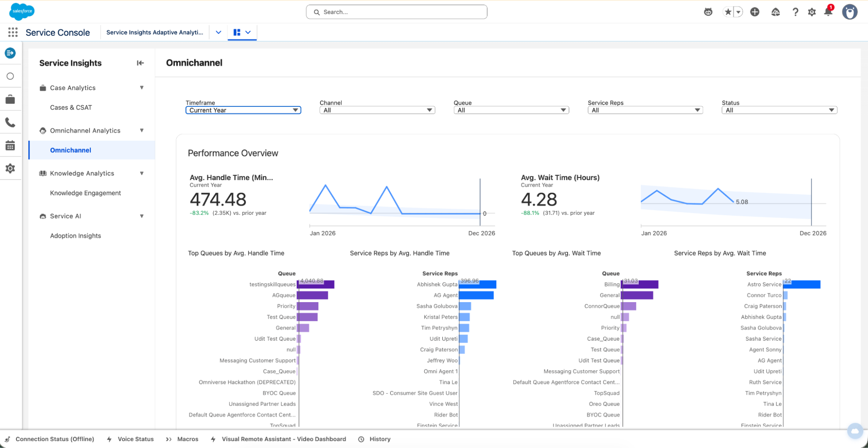Focus the global Search field
The image size is (868, 448).
pyautogui.click(x=396, y=12)
